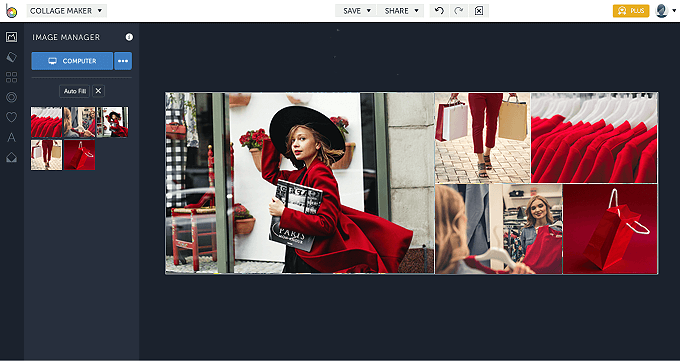Click the Undo arrow icon
This screenshot has height=361, width=680.
439,10
